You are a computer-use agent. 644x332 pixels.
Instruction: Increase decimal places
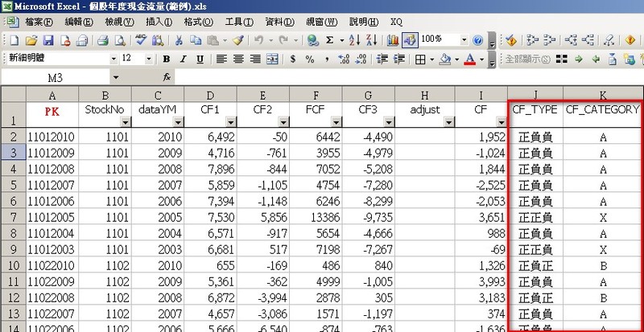[344, 59]
